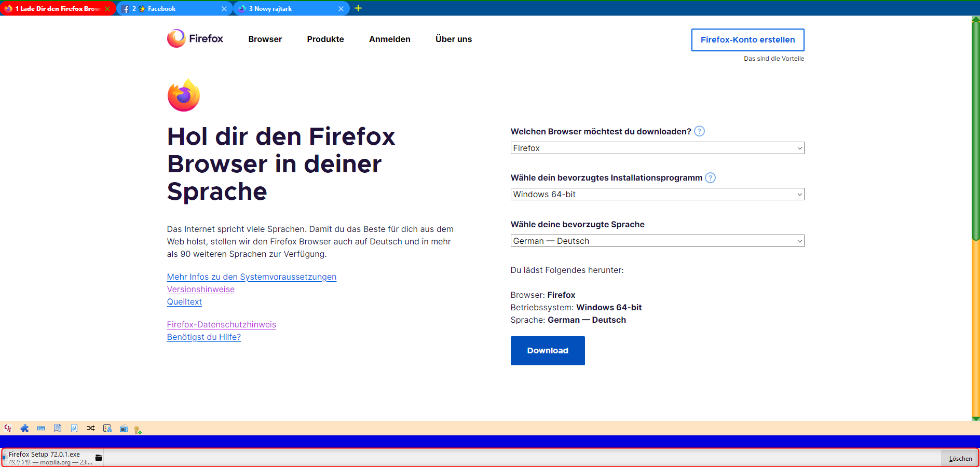This screenshot has height=467, width=980.
Task: Open the language dropdown showing German — Deutsch
Action: [x=657, y=241]
